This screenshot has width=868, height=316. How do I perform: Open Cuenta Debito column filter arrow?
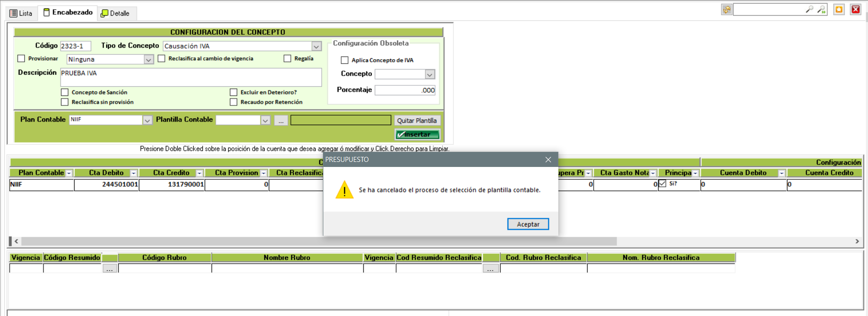782,173
